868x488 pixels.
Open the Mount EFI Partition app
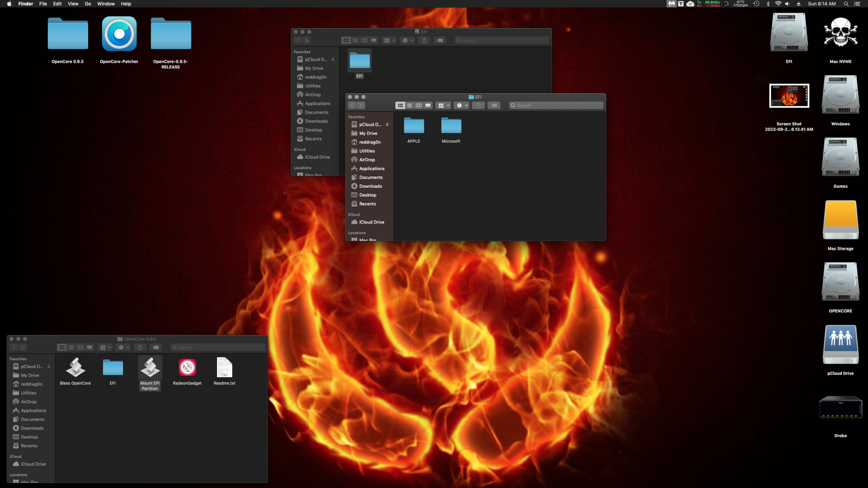click(x=150, y=368)
